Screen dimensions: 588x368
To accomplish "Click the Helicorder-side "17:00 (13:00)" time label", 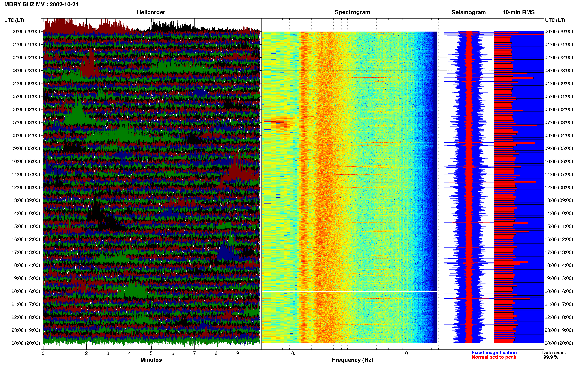I will tap(26, 252).
